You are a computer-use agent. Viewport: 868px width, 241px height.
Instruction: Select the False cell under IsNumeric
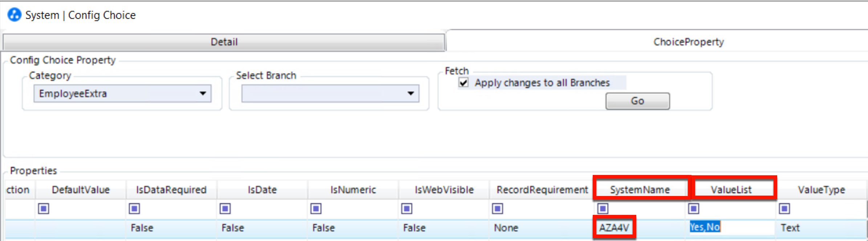pos(353,228)
